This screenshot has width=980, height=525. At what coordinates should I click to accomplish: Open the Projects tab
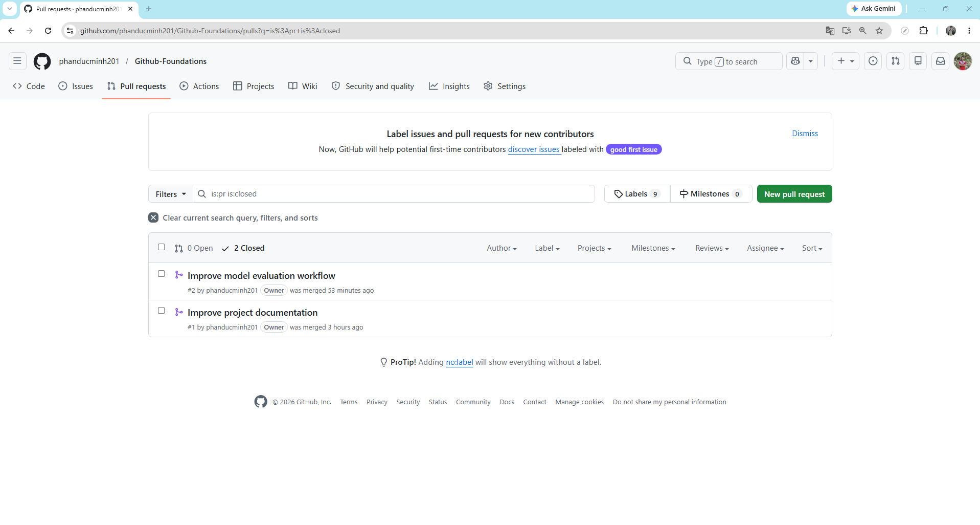(254, 86)
